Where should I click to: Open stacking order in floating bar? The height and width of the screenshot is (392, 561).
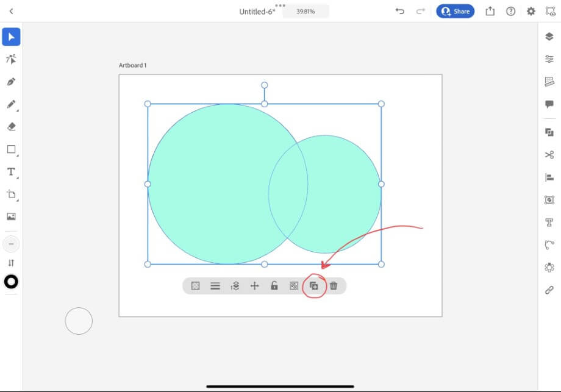coord(235,286)
